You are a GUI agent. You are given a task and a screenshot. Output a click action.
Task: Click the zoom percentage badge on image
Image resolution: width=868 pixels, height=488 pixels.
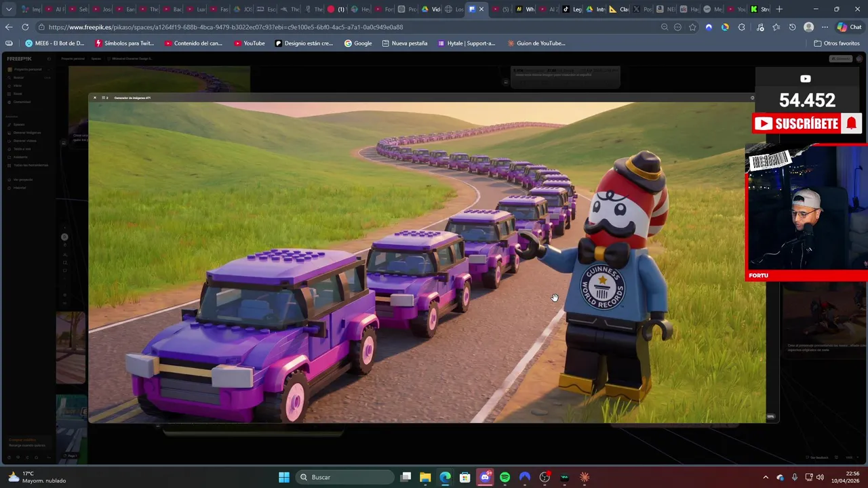[x=770, y=417]
